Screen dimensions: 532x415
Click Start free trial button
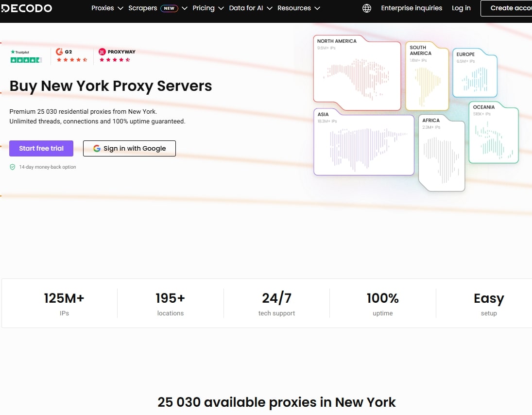pos(41,148)
